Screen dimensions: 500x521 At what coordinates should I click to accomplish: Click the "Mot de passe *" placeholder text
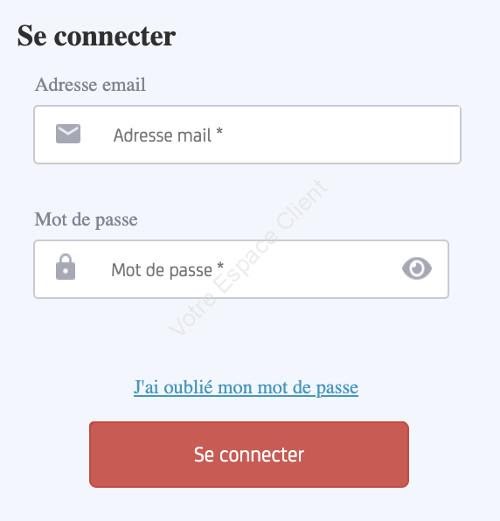coord(167,270)
